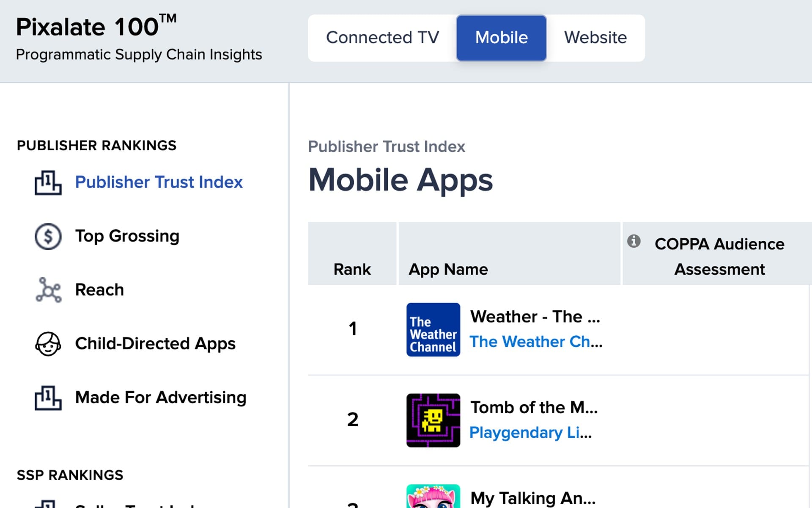Toggle the Publisher Trust Index selection

click(x=159, y=182)
